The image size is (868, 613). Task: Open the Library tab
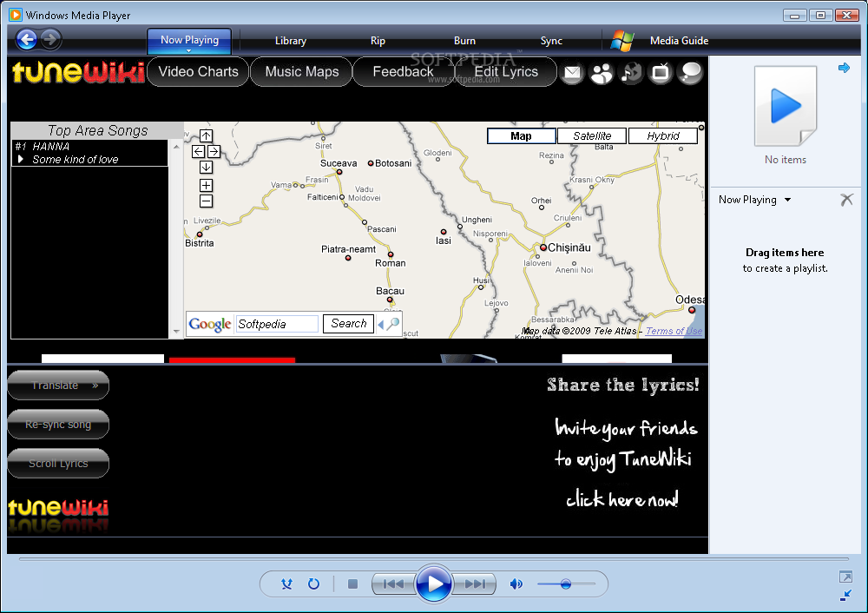point(291,41)
